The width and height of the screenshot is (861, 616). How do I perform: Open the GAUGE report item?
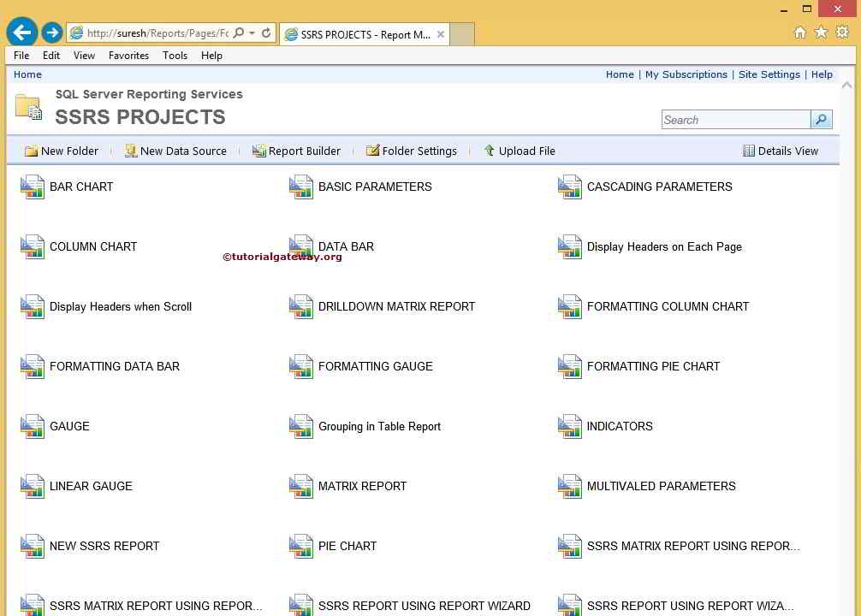(69, 426)
